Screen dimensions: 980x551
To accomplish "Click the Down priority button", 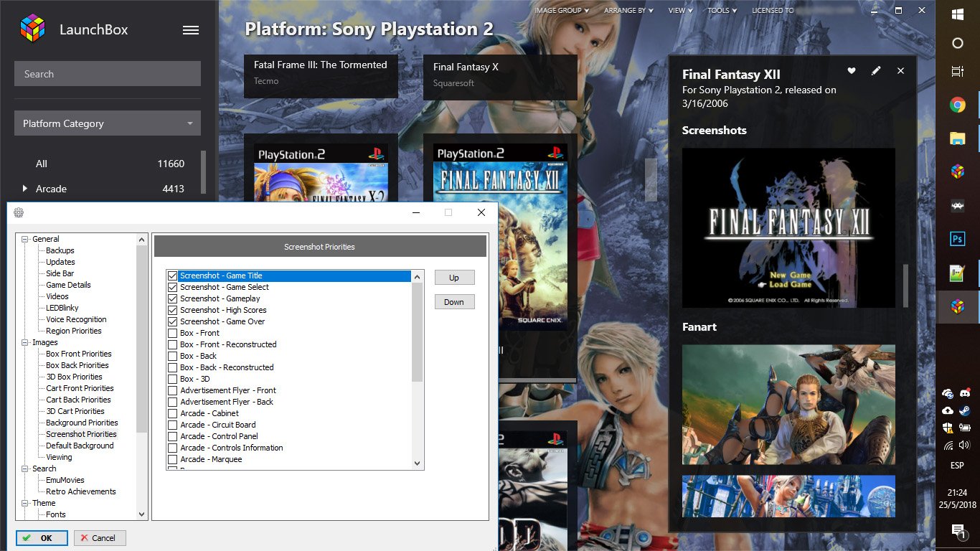I will click(x=454, y=302).
